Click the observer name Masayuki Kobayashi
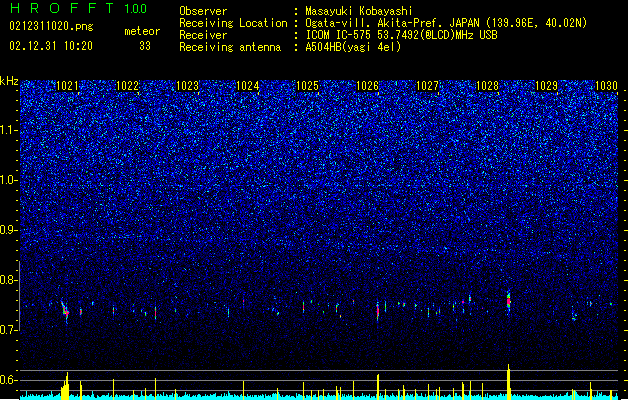Screen dimensions: 629x400 pyautogui.click(x=359, y=11)
